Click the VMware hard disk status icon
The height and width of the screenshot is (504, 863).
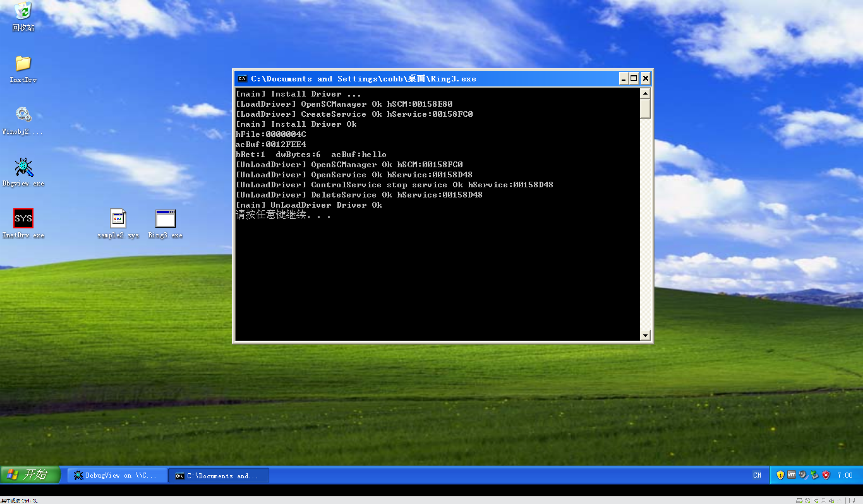coord(799,501)
